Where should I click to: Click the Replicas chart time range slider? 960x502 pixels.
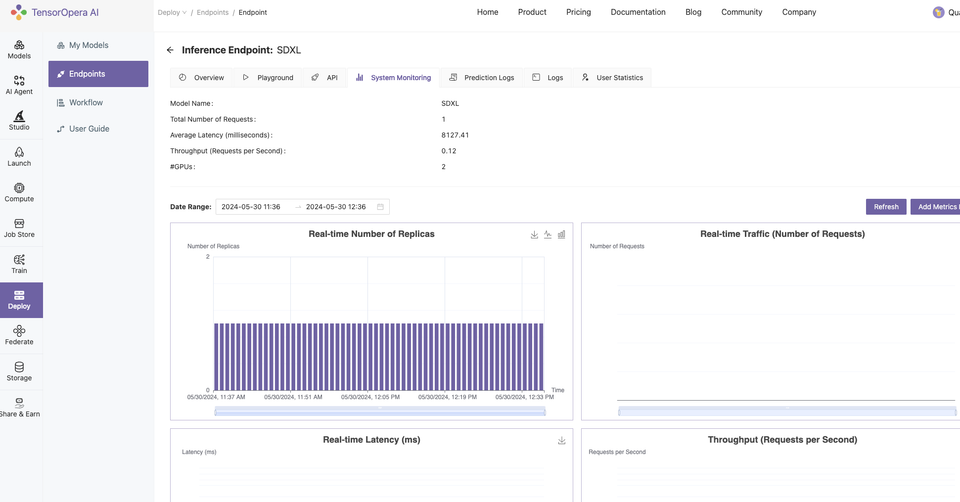click(x=380, y=411)
